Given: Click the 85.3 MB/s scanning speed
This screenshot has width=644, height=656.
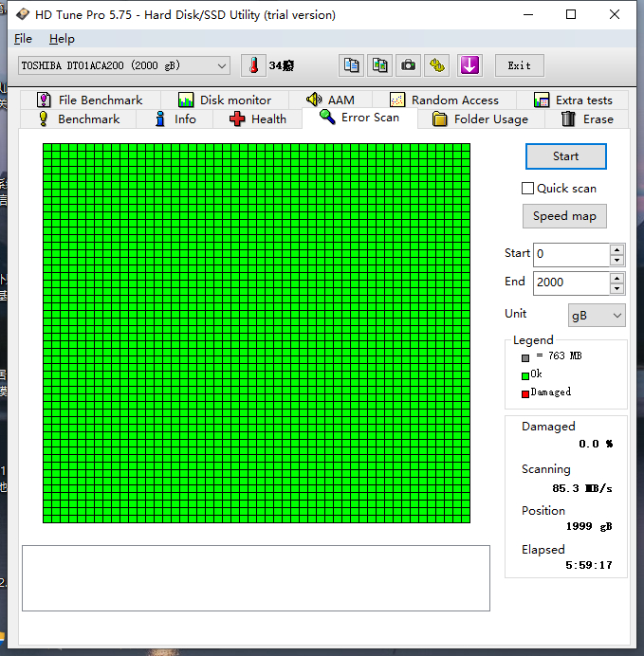Looking at the screenshot, I should click(582, 488).
